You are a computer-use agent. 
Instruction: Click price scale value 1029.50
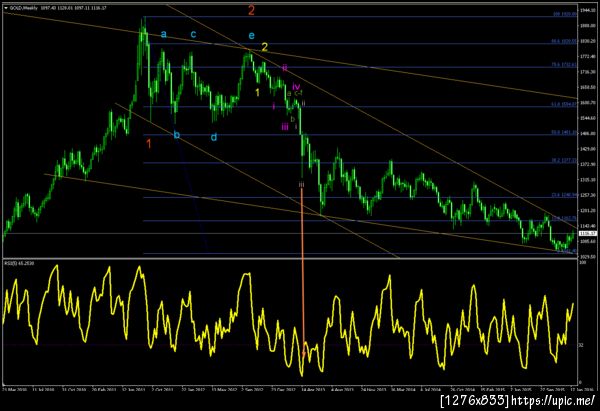point(588,257)
